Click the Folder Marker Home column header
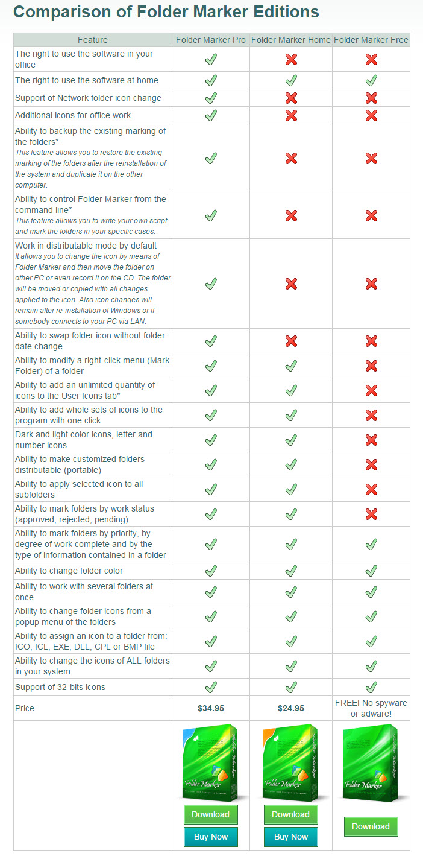 tap(291, 40)
